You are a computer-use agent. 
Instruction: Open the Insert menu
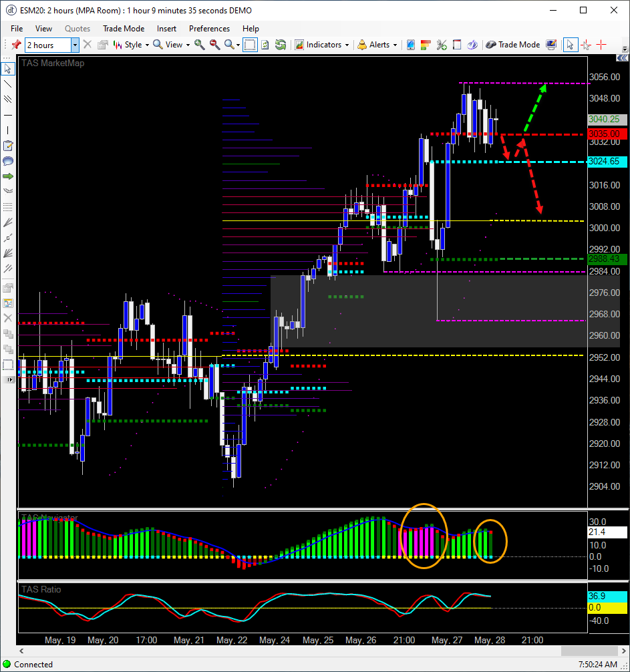point(166,29)
